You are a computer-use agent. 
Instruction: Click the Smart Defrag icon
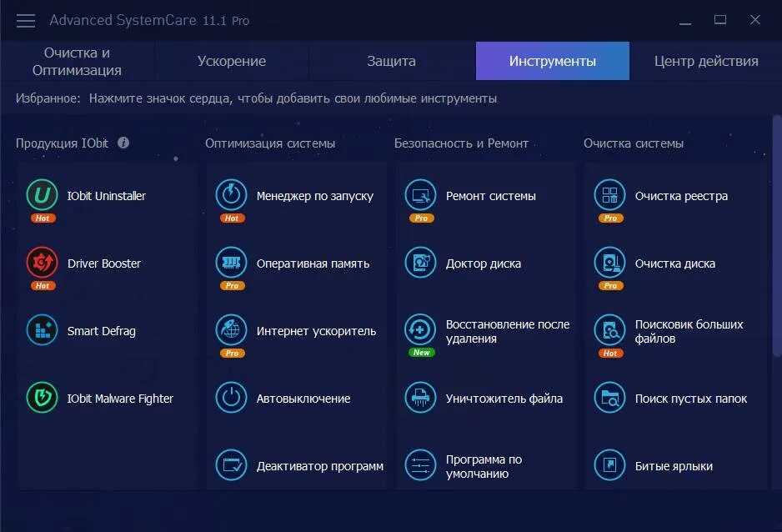(x=42, y=330)
